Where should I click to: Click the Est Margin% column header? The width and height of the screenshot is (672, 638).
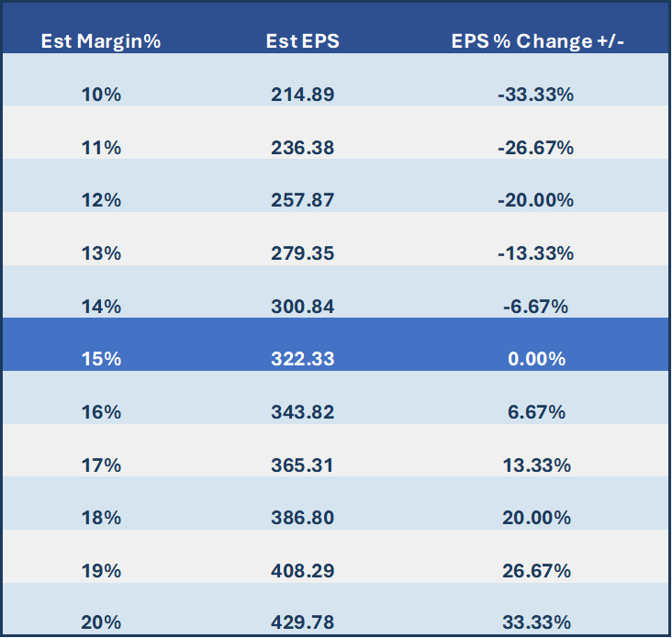(100, 41)
